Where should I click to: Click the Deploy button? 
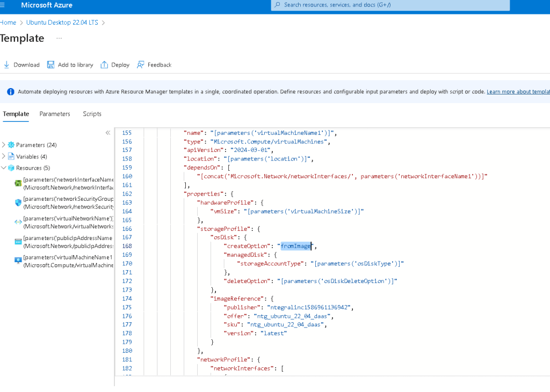(115, 65)
